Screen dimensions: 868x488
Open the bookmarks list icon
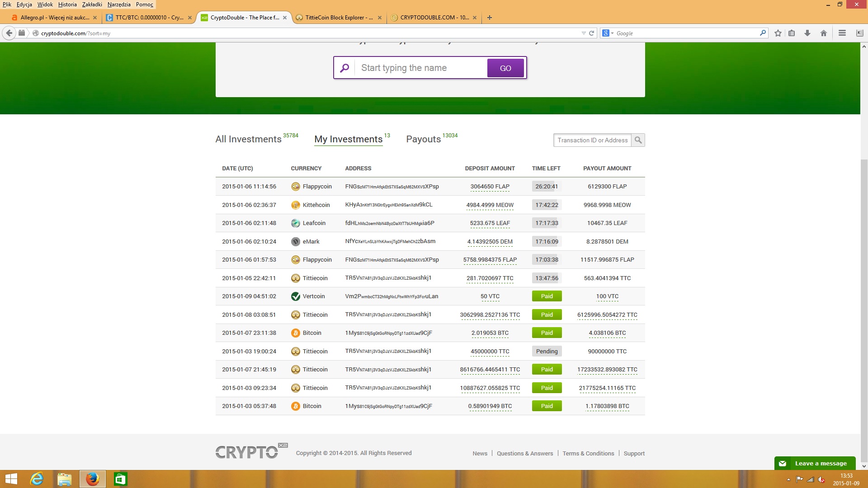[792, 33]
